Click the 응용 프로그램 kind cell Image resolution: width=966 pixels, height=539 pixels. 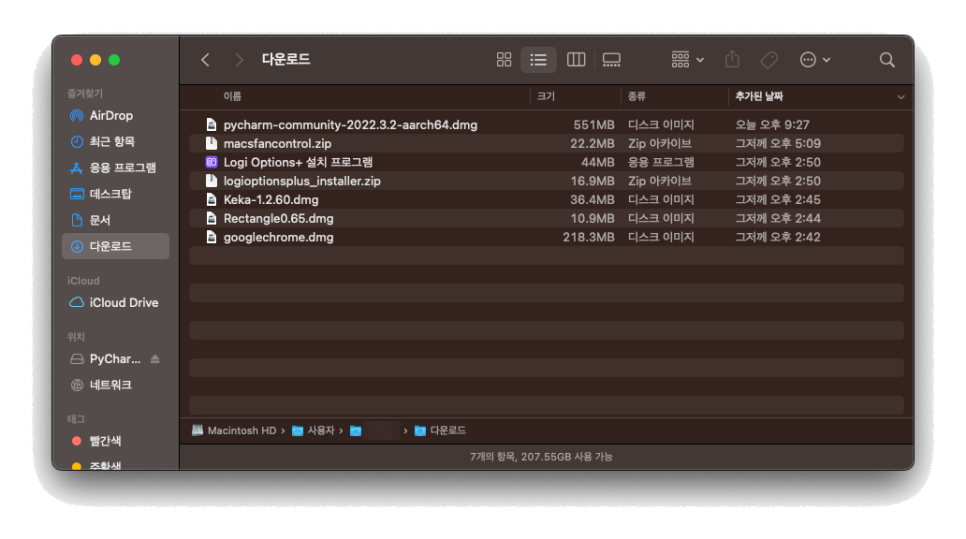pyautogui.click(x=661, y=163)
